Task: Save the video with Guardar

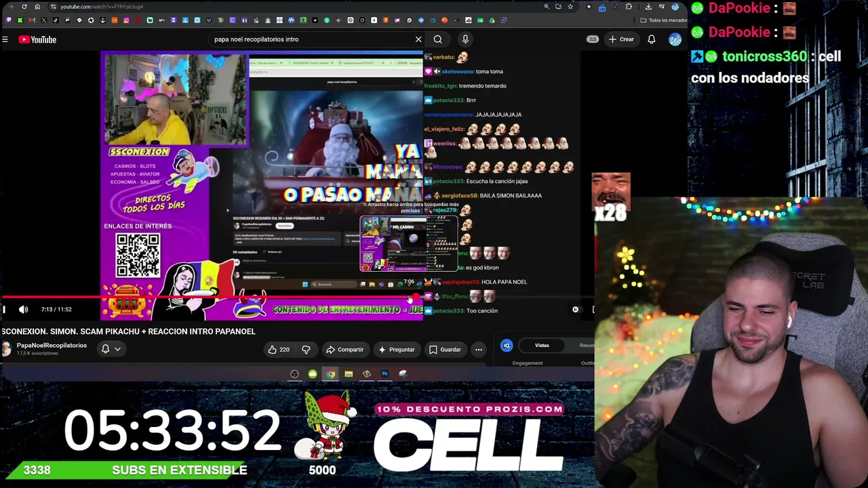Action: [x=445, y=350]
